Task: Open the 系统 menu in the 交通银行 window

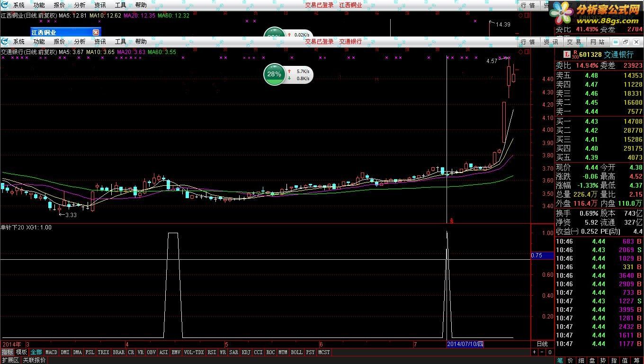Action: [x=19, y=42]
